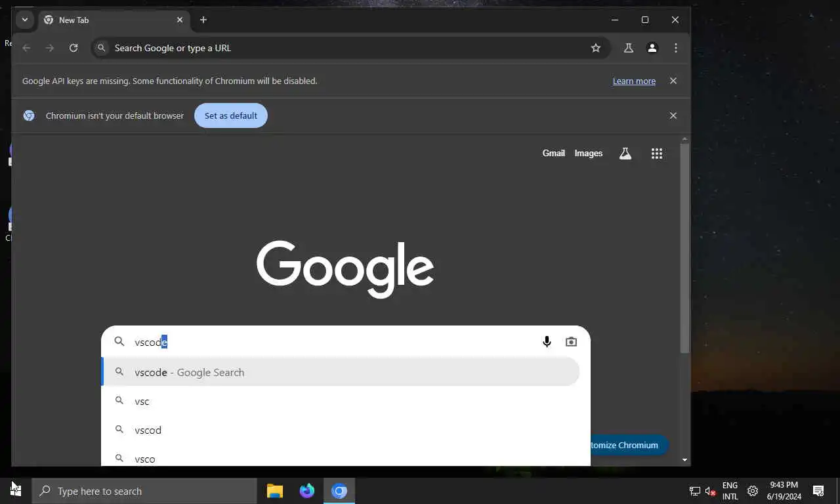
Task: Reload the current page
Action: point(73,48)
